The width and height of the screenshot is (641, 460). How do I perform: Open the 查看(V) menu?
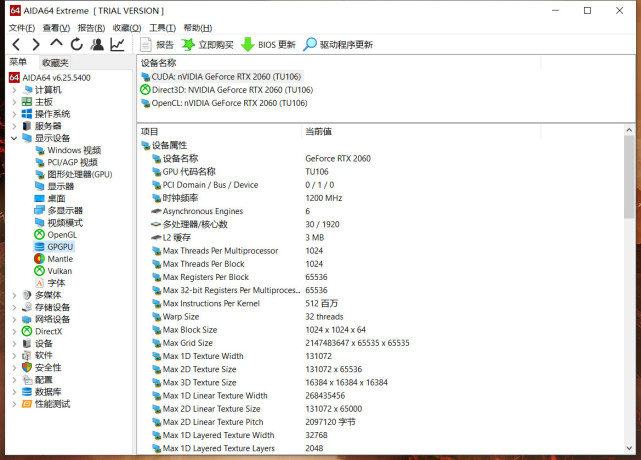(56, 28)
